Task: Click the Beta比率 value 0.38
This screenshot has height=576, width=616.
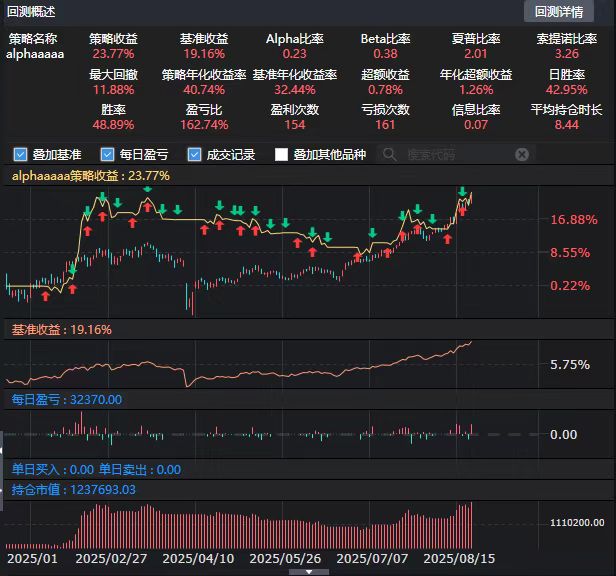Action: pos(385,54)
